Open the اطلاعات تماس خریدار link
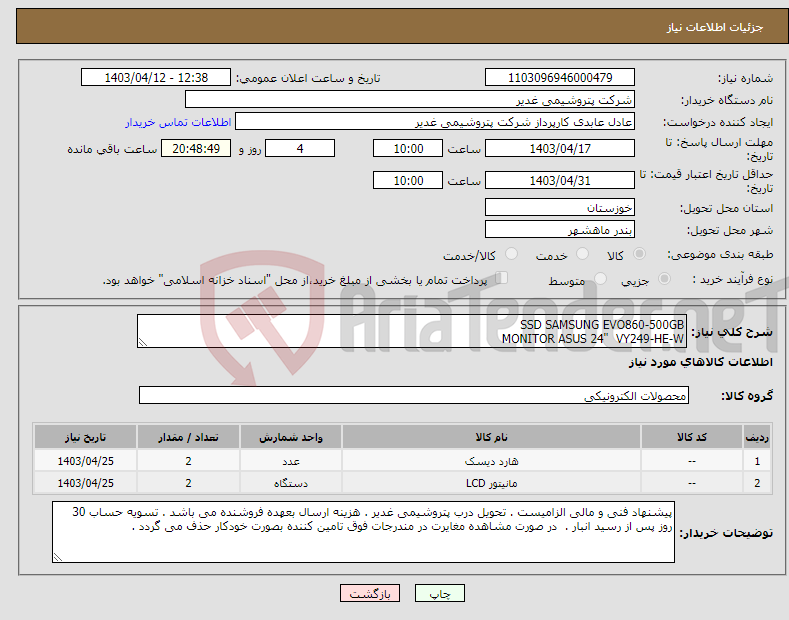 [178, 122]
